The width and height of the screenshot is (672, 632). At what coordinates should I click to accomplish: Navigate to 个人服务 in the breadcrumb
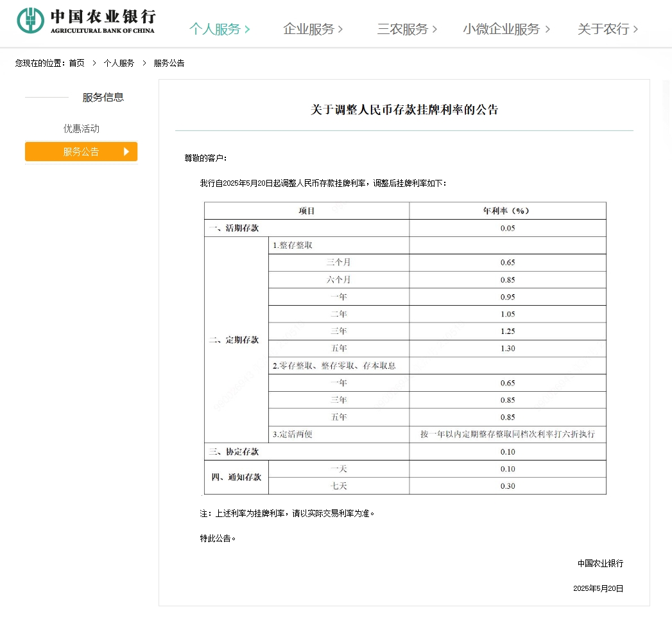pos(119,63)
